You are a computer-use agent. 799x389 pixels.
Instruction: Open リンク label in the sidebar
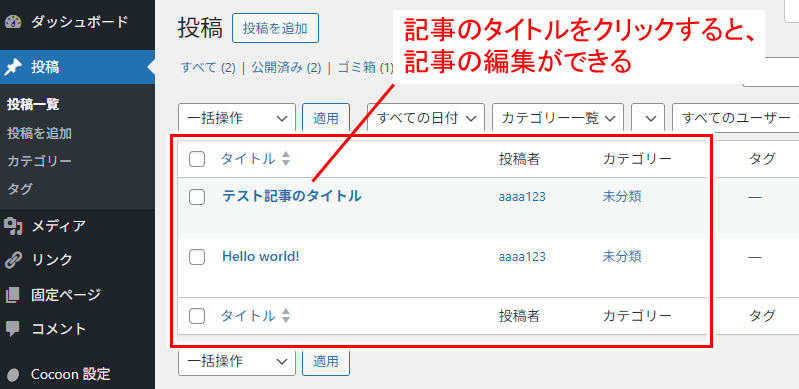[x=52, y=260]
